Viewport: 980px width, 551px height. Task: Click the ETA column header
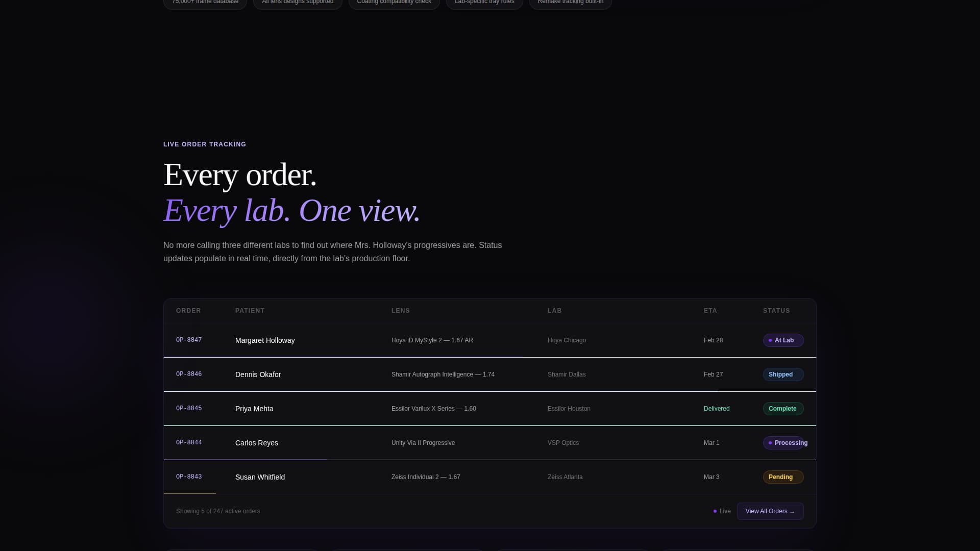(710, 311)
